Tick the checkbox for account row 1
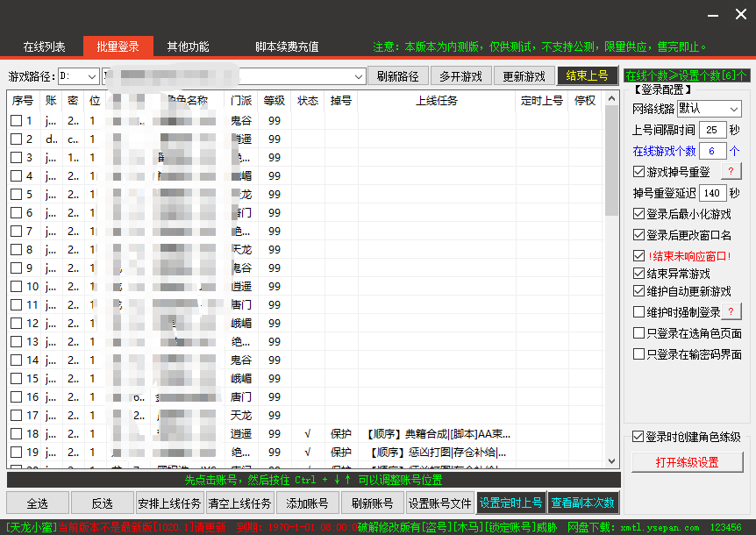Image resolution: width=756 pixels, height=535 pixels. point(17,121)
